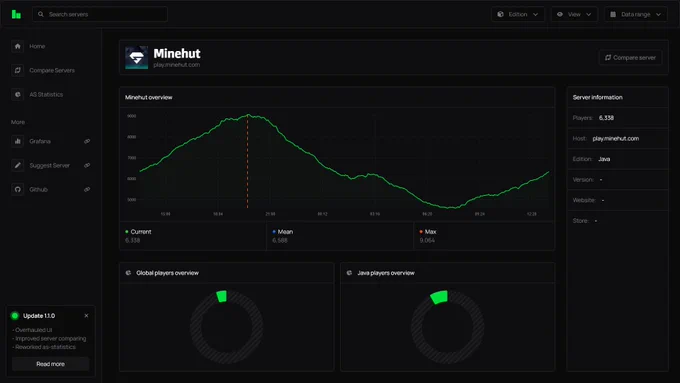Click the Minehut server logo thumbnail

(137, 57)
